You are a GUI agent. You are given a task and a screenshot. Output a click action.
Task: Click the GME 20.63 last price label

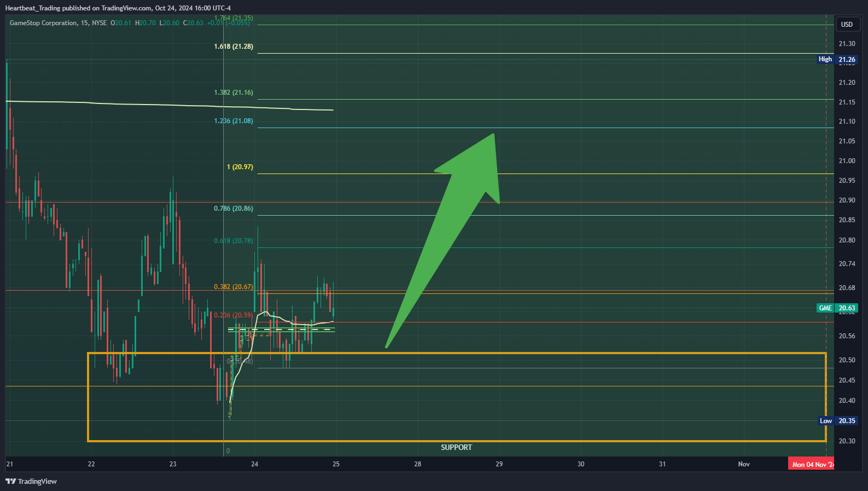pos(837,308)
